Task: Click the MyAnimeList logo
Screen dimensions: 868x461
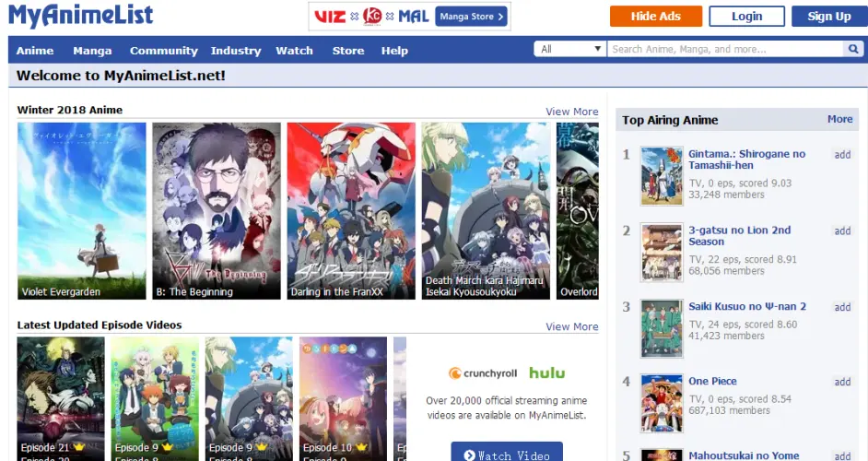Action: [81, 15]
